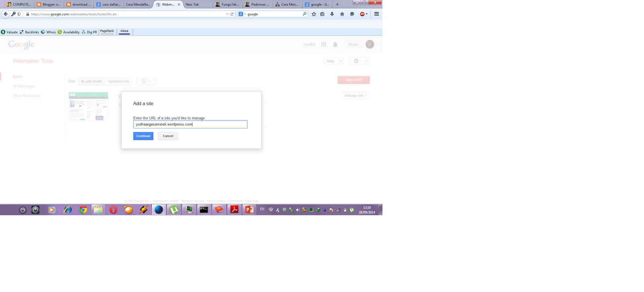
Task: Sort sites By site health
Action: 91,81
